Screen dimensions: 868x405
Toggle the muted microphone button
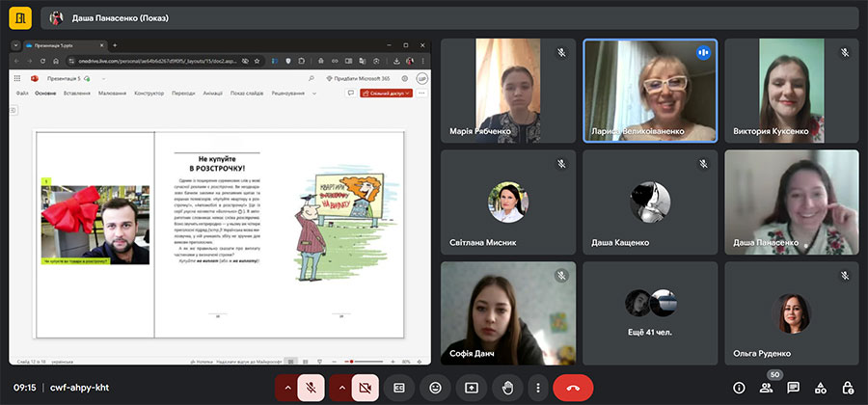pos(311,387)
